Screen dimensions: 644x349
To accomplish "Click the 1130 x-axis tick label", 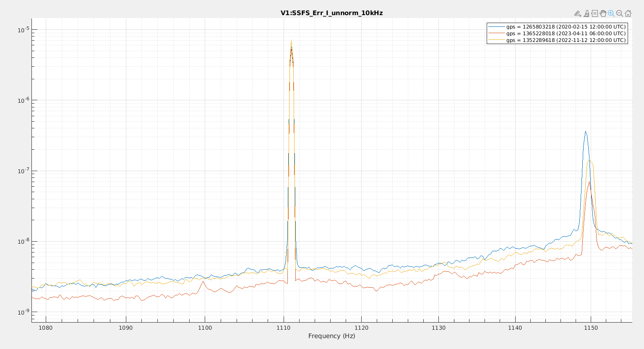I will pos(438,328).
